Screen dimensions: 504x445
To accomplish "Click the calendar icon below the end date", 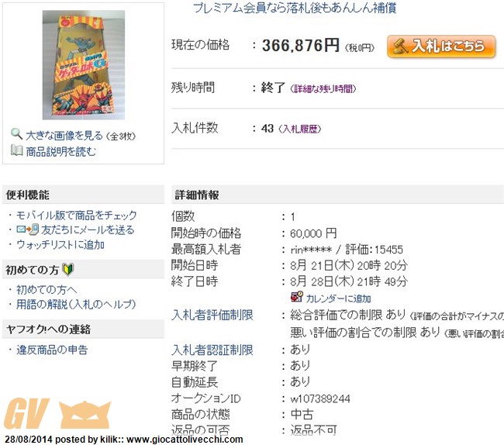I will [296, 297].
